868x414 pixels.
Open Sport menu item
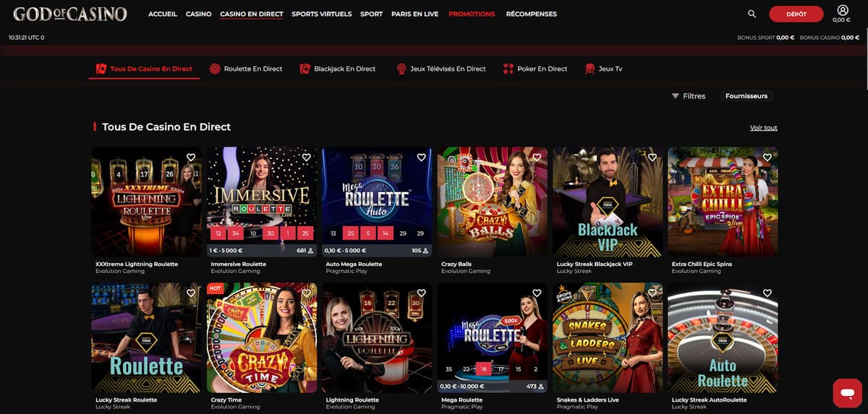coord(372,14)
